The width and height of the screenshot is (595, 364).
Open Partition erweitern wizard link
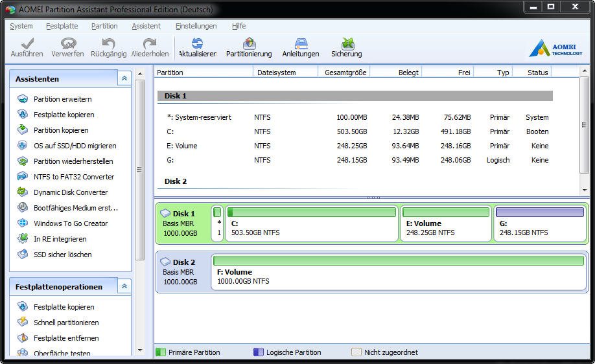tap(63, 99)
